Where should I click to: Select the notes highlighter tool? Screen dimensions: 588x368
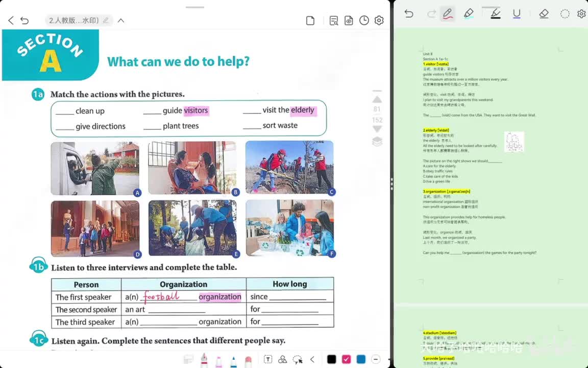click(469, 14)
